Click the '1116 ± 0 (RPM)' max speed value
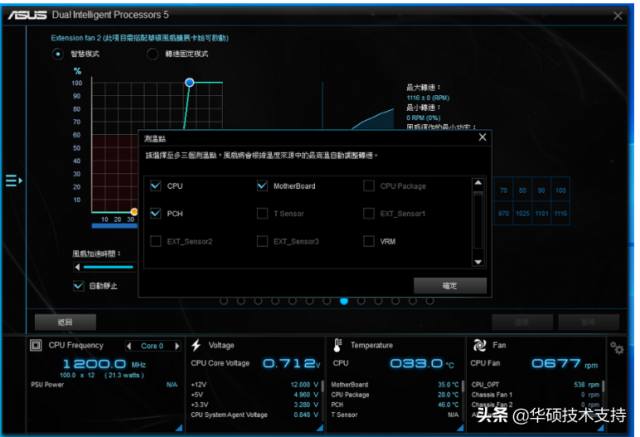The height and width of the screenshot is (437, 640). tap(428, 98)
